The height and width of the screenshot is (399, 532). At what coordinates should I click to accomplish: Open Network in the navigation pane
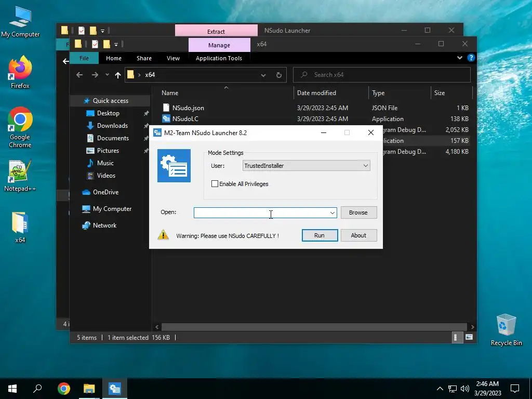point(104,225)
